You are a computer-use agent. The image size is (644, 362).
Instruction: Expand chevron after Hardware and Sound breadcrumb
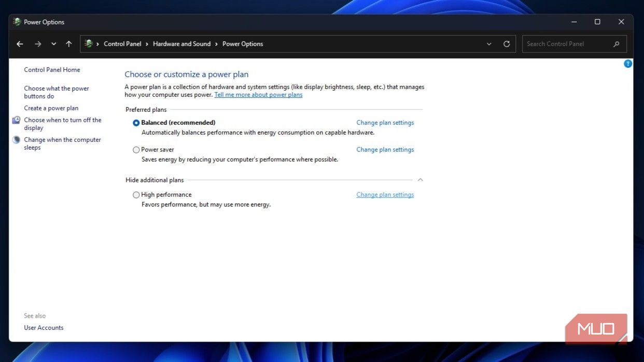(x=217, y=44)
